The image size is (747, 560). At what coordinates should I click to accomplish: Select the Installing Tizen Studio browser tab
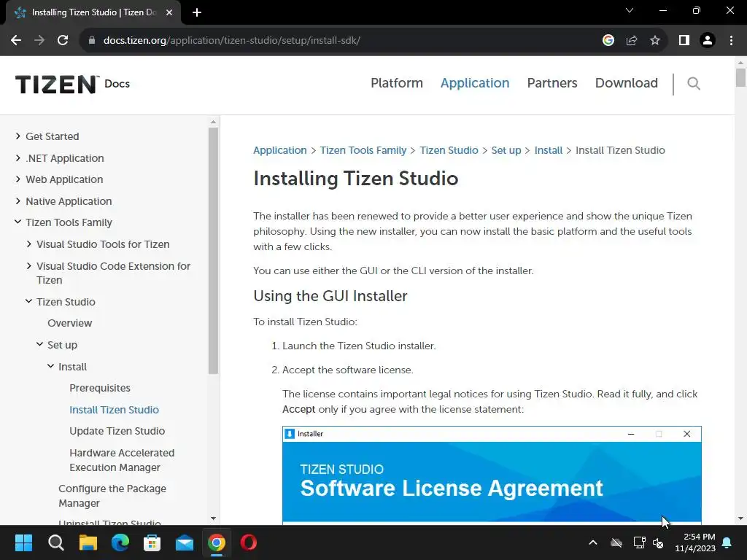pos(93,13)
